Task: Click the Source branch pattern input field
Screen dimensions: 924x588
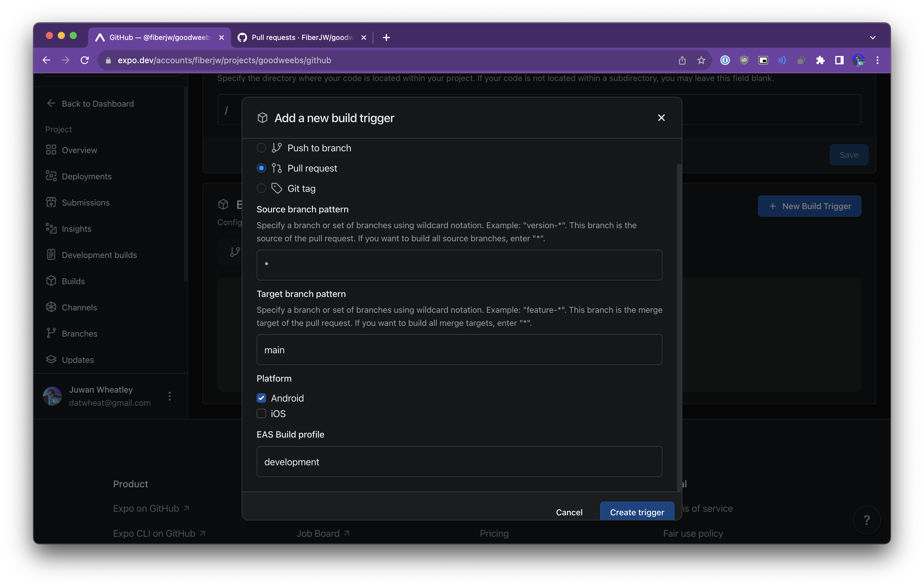Action: (x=459, y=265)
